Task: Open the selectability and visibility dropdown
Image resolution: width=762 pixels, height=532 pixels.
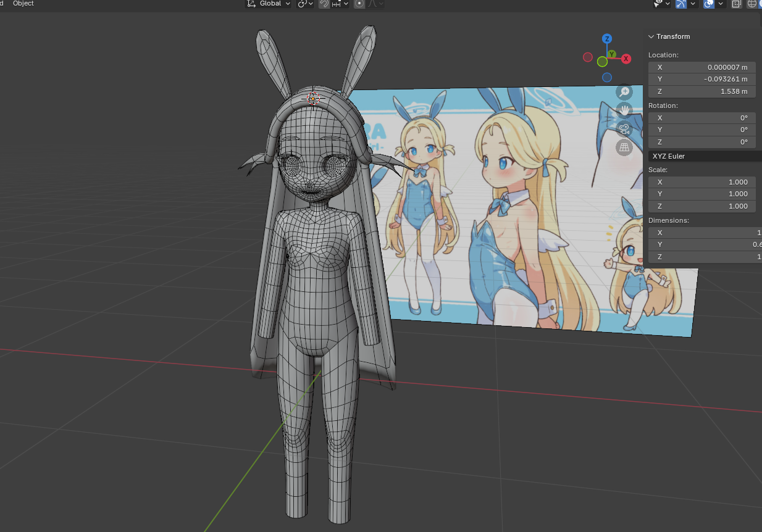Action: [x=662, y=3]
